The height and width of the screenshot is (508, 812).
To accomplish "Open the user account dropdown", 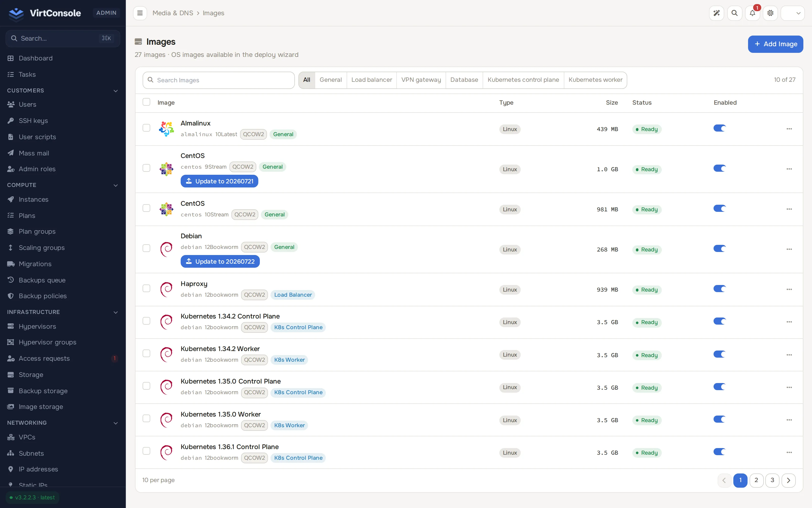I will [x=792, y=13].
